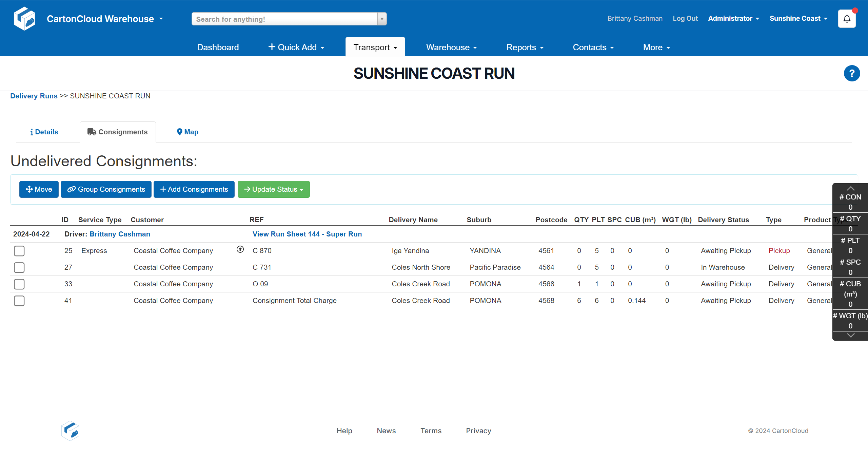
Task: Open the Warehouse menu
Action: pyautogui.click(x=451, y=47)
